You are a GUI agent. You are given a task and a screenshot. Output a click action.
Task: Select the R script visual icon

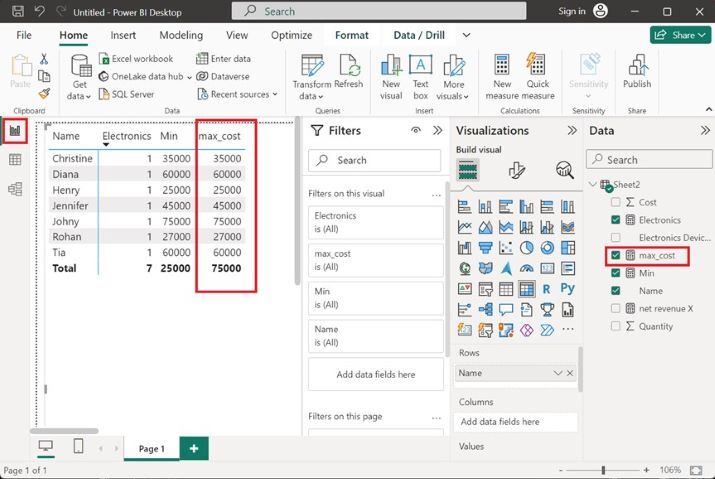(x=546, y=289)
